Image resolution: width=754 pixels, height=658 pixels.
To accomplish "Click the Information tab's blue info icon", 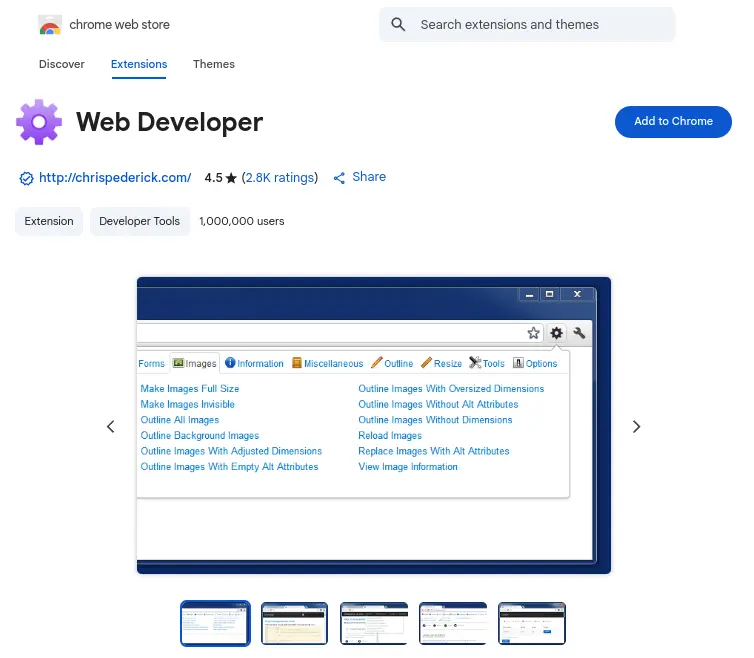I will point(230,363).
